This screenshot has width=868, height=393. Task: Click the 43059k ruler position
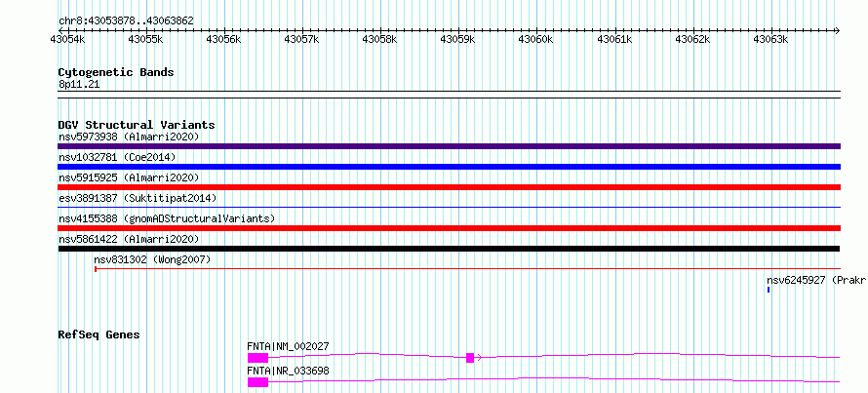tap(457, 40)
